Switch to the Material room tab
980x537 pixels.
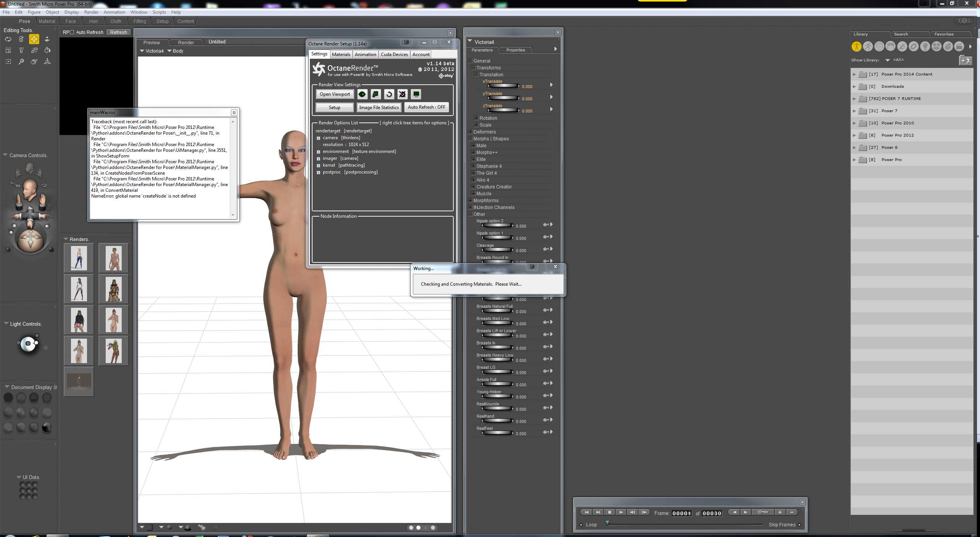tap(47, 21)
